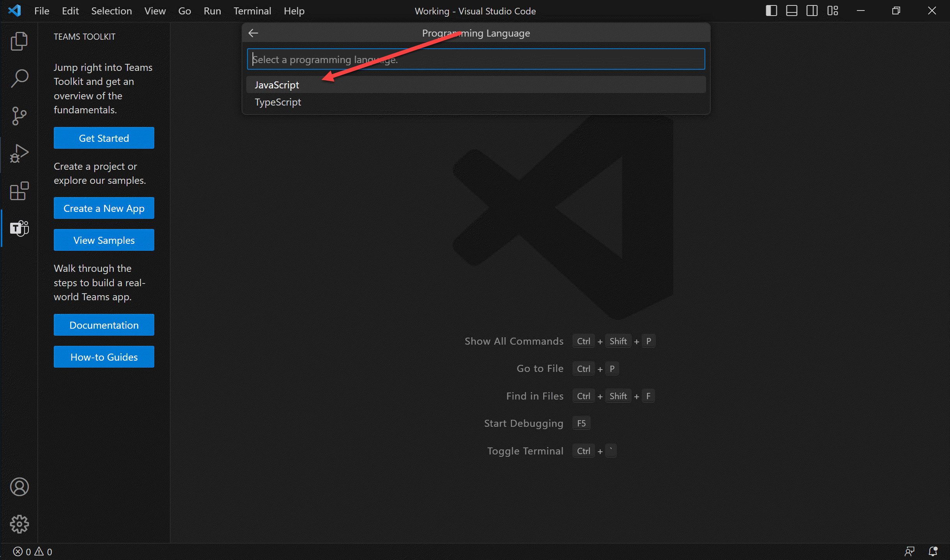Image resolution: width=950 pixels, height=560 pixels.
Task: Click the Toggle Terminal hint text
Action: pyautogui.click(x=525, y=451)
